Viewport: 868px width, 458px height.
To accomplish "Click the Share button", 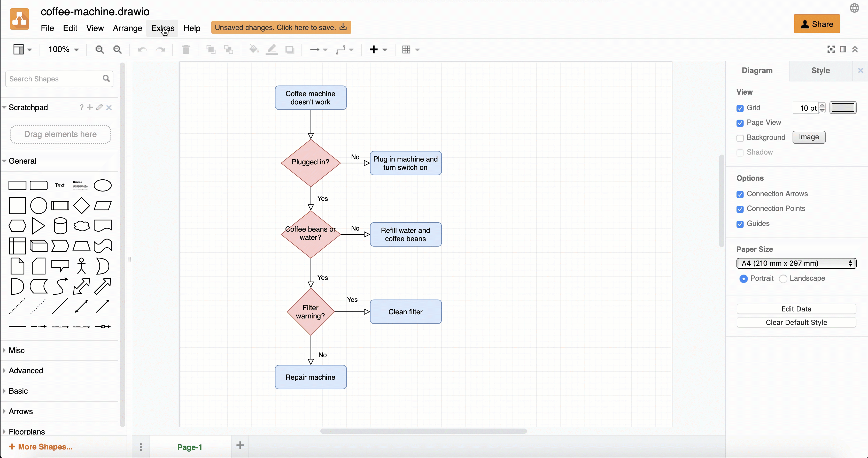I will point(817,24).
